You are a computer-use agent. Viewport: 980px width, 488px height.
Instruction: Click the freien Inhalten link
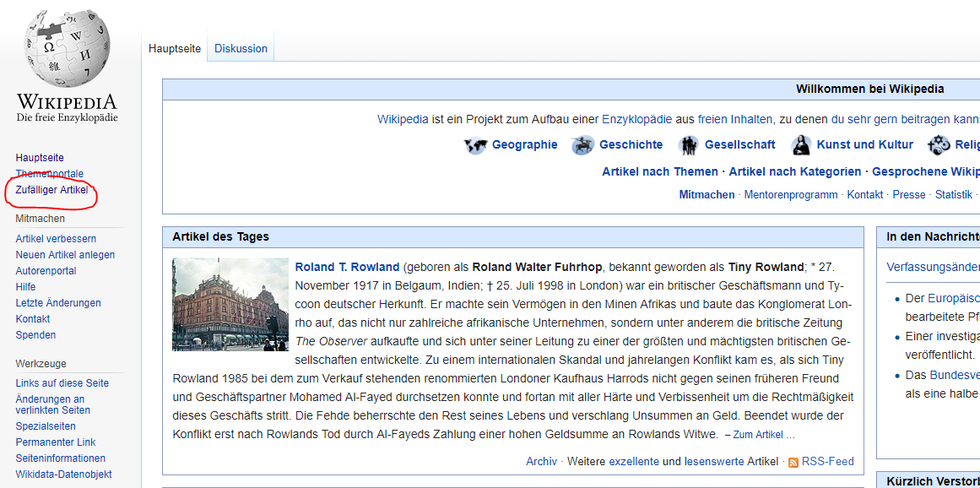tap(735, 119)
